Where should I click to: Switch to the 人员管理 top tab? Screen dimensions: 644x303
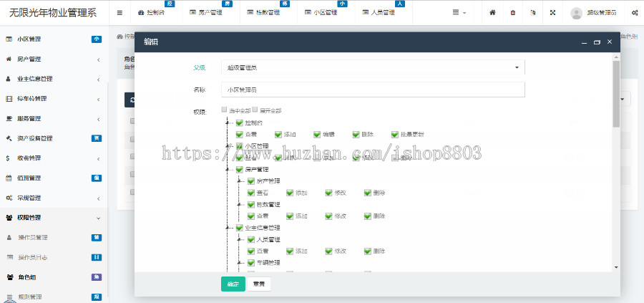(x=383, y=13)
